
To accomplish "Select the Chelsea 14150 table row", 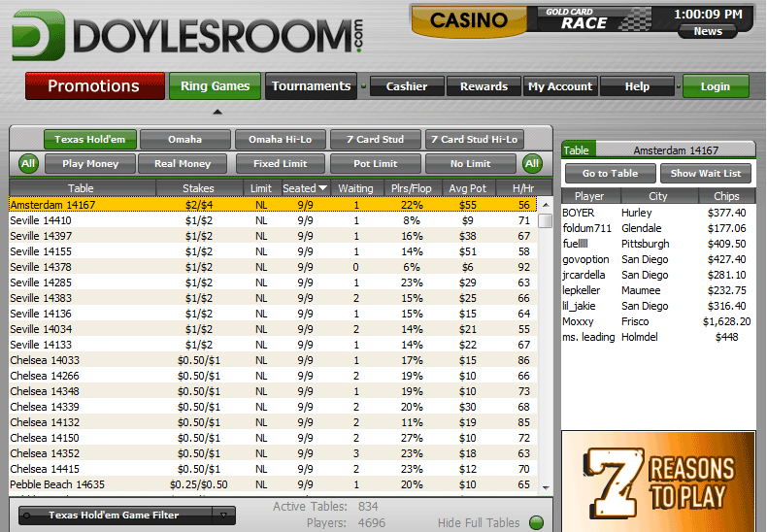I will 273,438.
